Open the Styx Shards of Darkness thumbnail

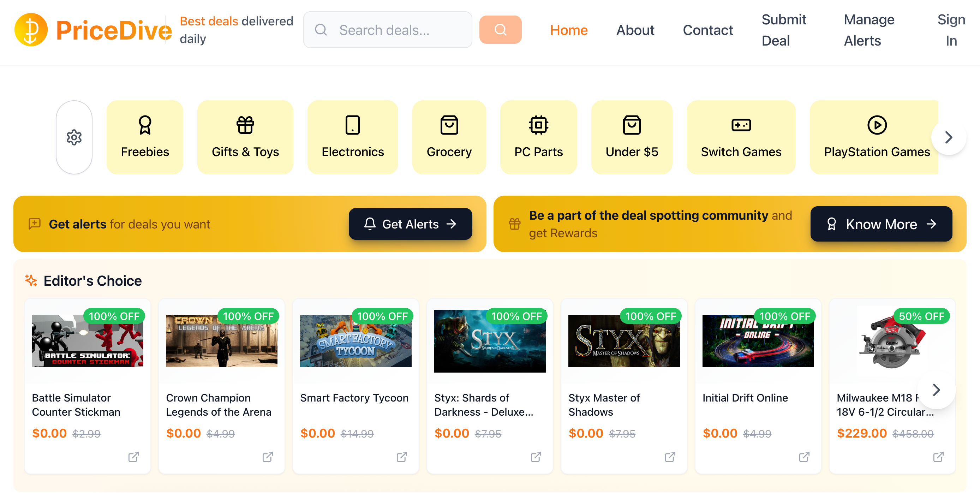pyautogui.click(x=490, y=341)
